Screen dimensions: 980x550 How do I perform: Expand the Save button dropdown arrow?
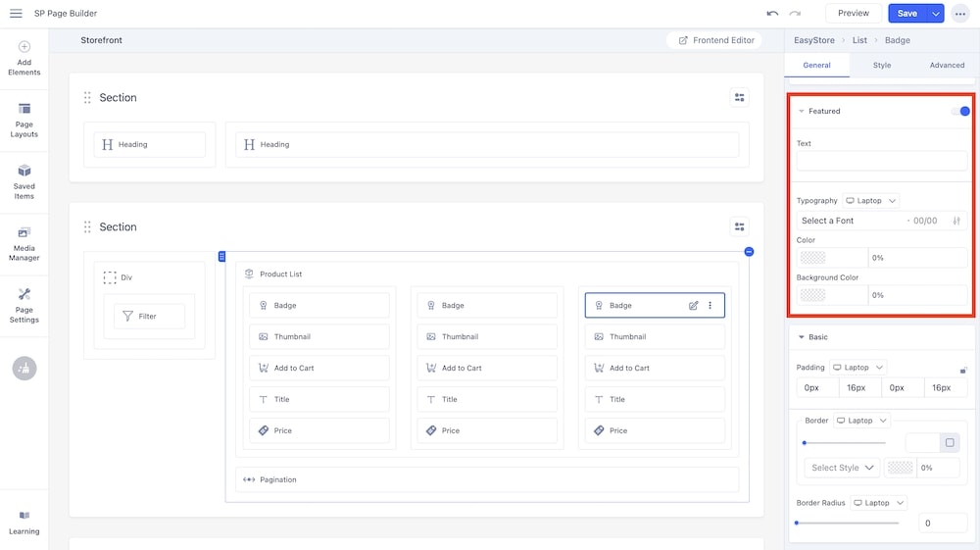click(936, 14)
